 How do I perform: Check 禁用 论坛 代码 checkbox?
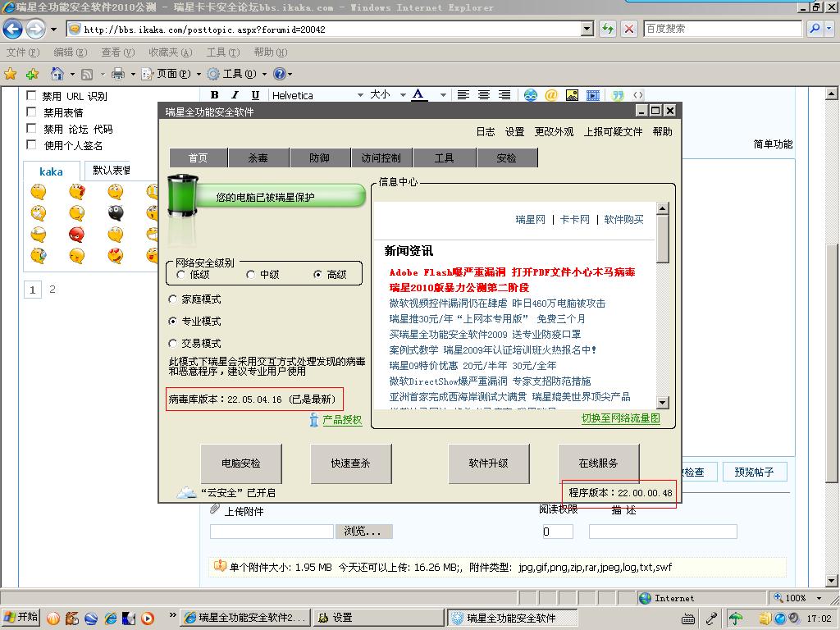pos(32,129)
